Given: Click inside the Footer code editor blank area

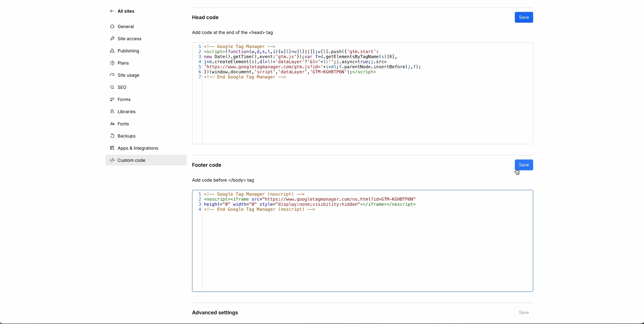Looking at the screenshot, I should click(x=368, y=251).
